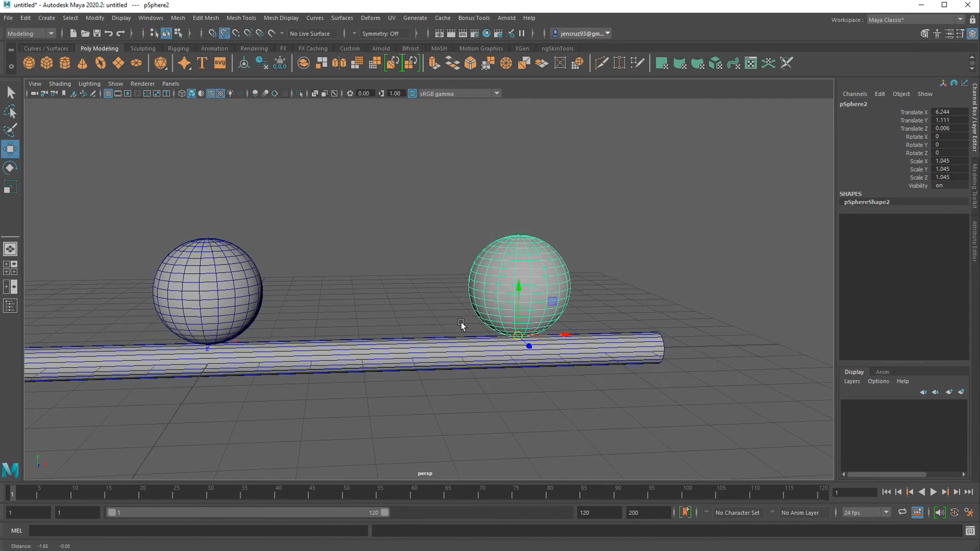Image resolution: width=980 pixels, height=551 pixels.
Task: Toggle the sRGB gamma view transform button
Action: tap(412, 94)
